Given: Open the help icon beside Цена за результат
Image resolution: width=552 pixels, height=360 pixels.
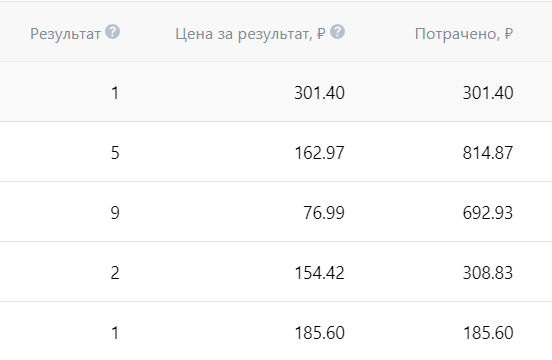Looking at the screenshot, I should 338,32.
